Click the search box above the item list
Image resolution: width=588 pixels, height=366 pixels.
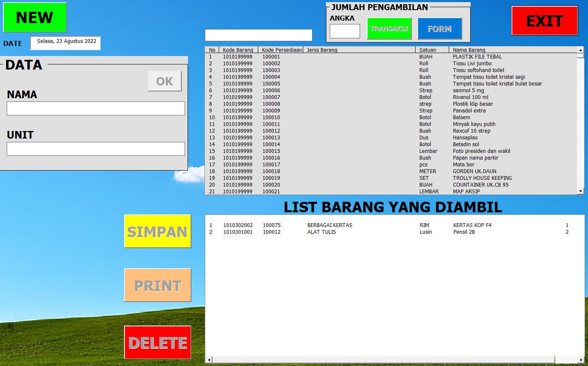259,35
